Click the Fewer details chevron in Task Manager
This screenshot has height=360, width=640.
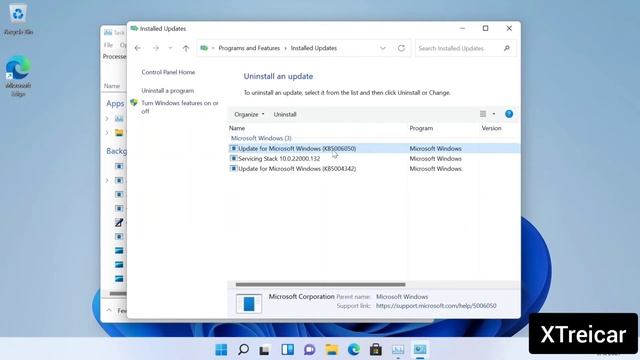(109, 311)
